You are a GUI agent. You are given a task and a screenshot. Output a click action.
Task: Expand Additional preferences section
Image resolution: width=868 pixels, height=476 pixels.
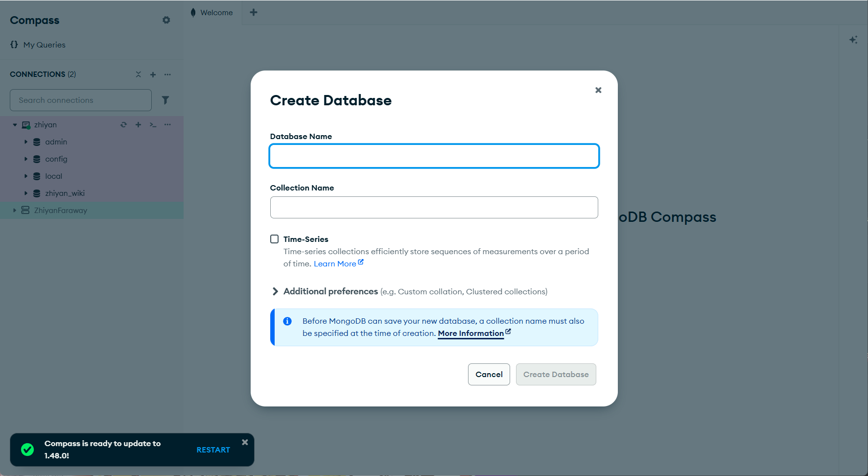[x=275, y=291]
